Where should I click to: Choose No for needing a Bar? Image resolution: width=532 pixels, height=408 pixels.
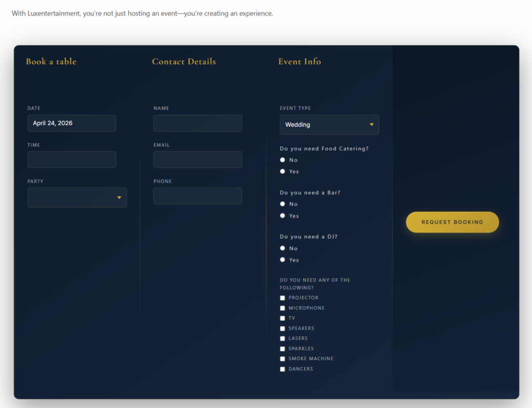point(282,204)
